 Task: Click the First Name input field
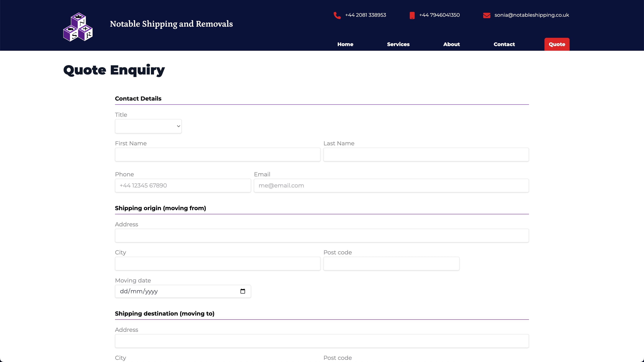point(218,154)
